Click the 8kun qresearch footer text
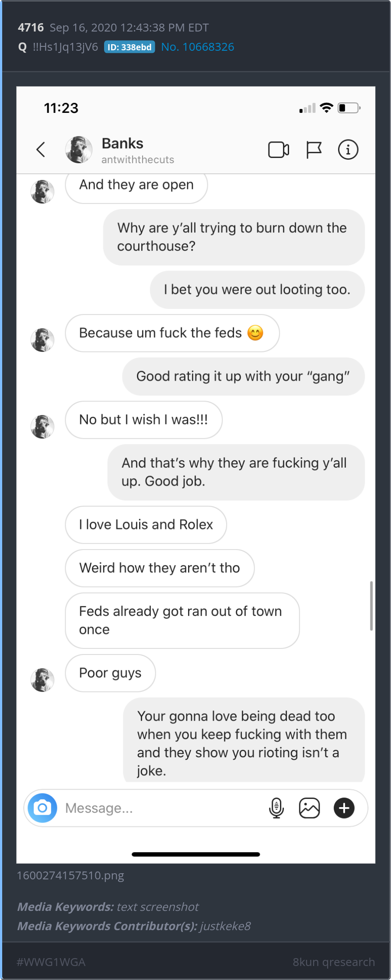Viewport: 391px width, 980px height. coord(334,962)
